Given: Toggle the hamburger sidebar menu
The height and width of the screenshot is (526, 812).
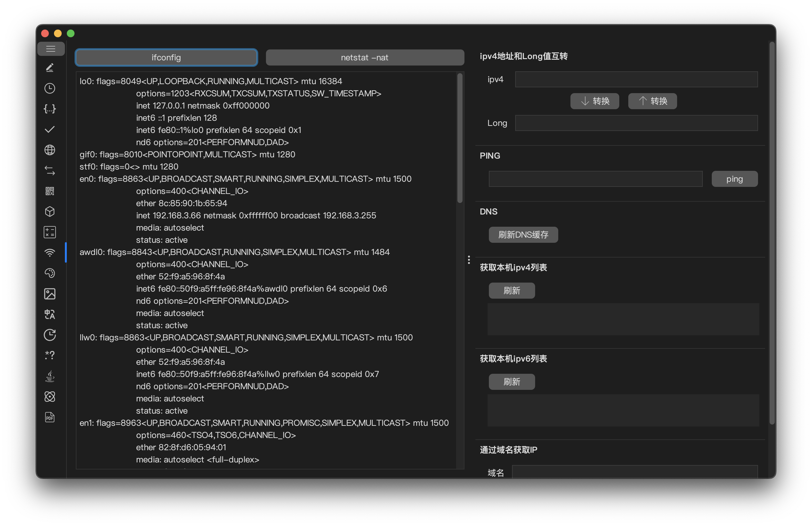Looking at the screenshot, I should 50,49.
